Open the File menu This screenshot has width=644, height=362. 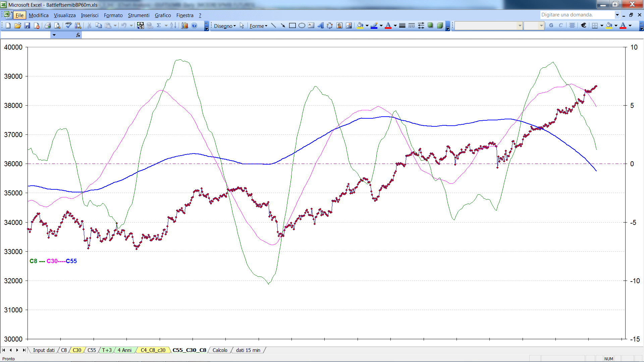[19, 15]
